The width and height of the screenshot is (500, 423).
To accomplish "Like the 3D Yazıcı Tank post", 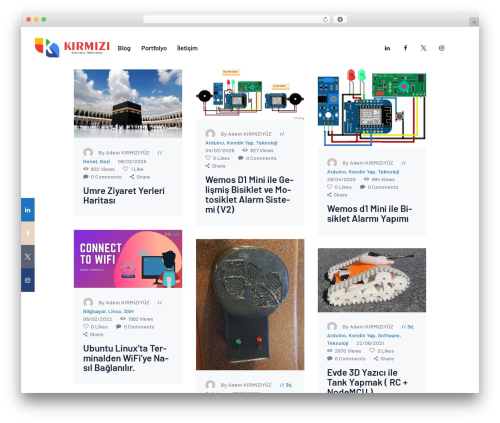I will click(x=372, y=351).
